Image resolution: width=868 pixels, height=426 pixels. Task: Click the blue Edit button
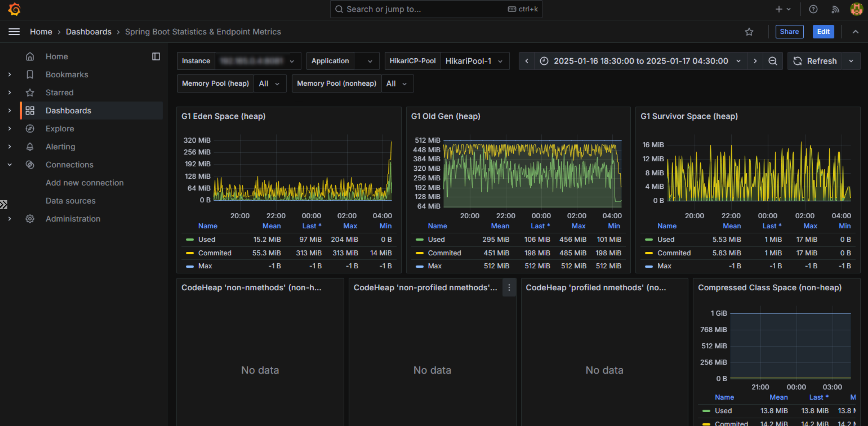(823, 32)
